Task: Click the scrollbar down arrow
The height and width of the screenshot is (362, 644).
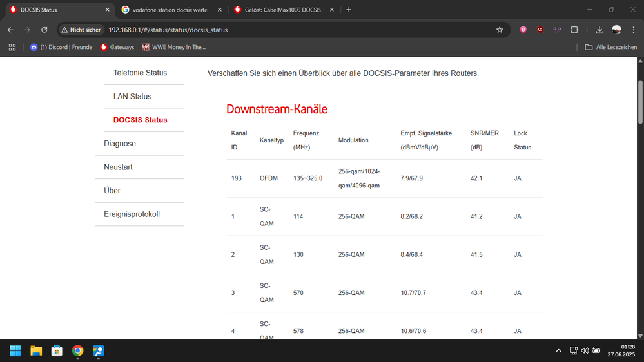Action: pos(640,336)
